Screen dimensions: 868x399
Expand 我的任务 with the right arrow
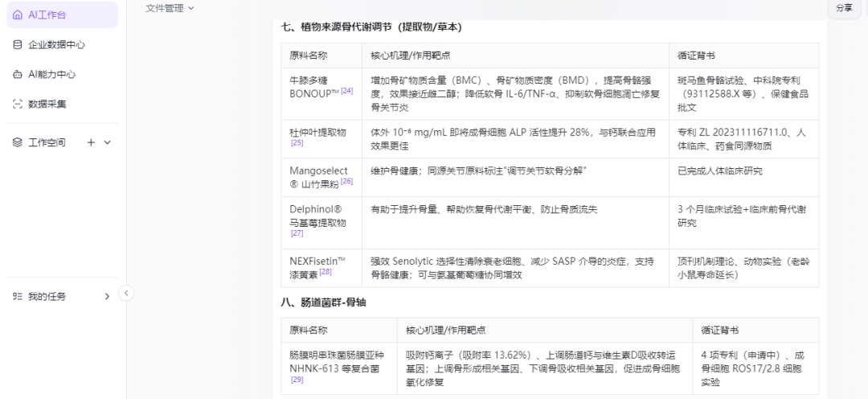point(108,297)
